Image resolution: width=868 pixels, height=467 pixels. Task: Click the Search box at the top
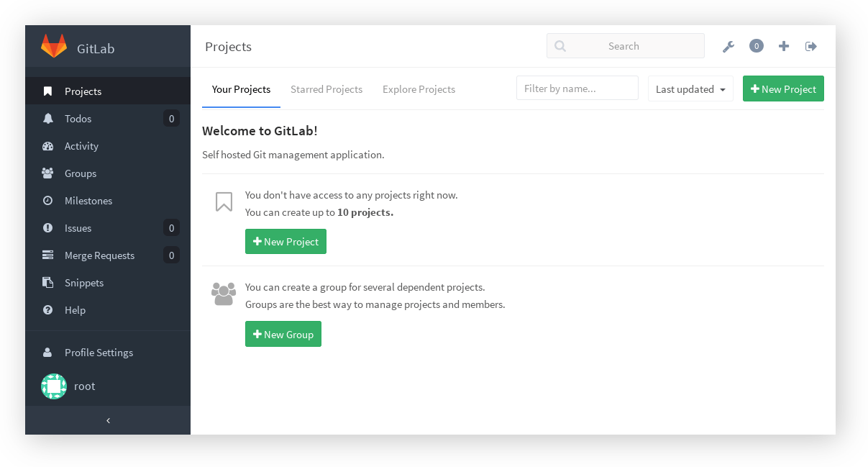[626, 46]
